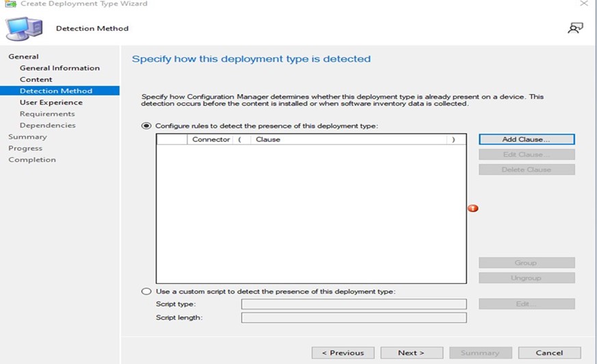Go to Content wizard page
Viewport: 597px width, 364px height.
coord(36,80)
